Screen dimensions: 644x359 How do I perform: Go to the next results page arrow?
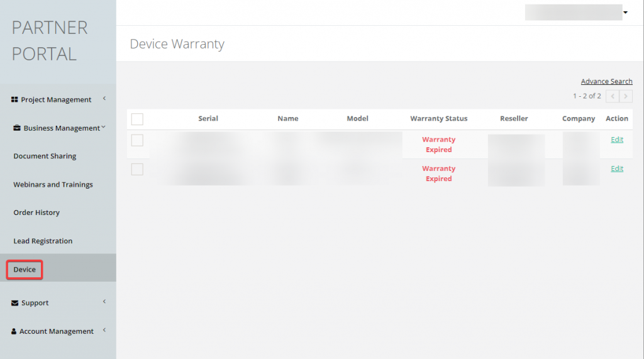tap(626, 96)
